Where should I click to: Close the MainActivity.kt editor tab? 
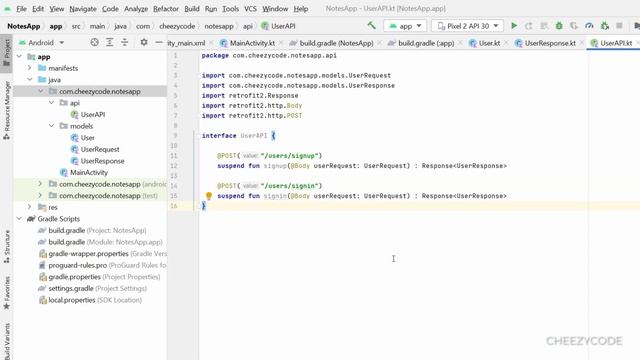click(x=281, y=43)
